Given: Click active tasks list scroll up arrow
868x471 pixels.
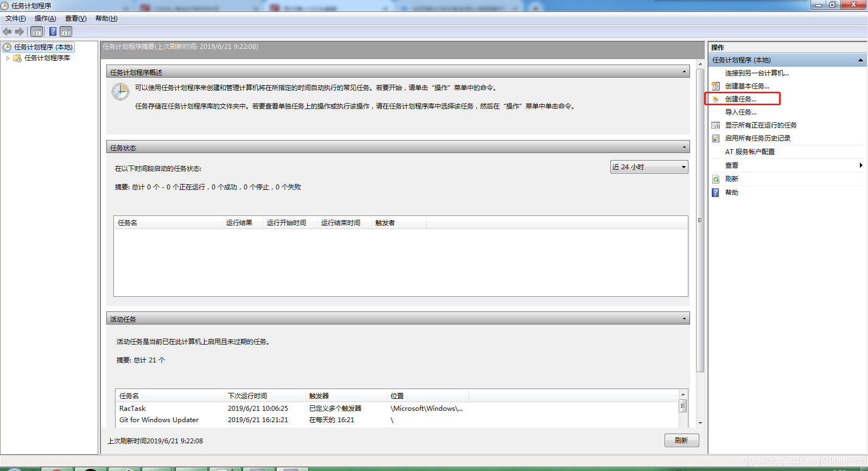Looking at the screenshot, I should tap(683, 394).
